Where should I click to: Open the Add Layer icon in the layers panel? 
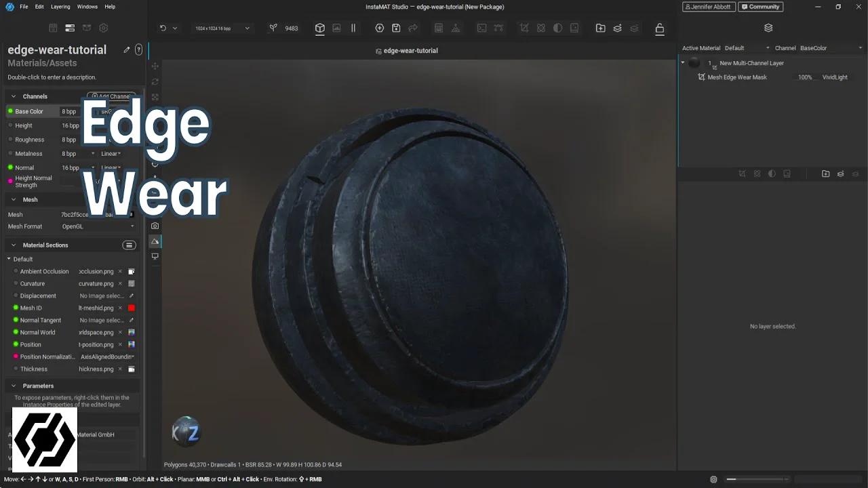tap(840, 174)
